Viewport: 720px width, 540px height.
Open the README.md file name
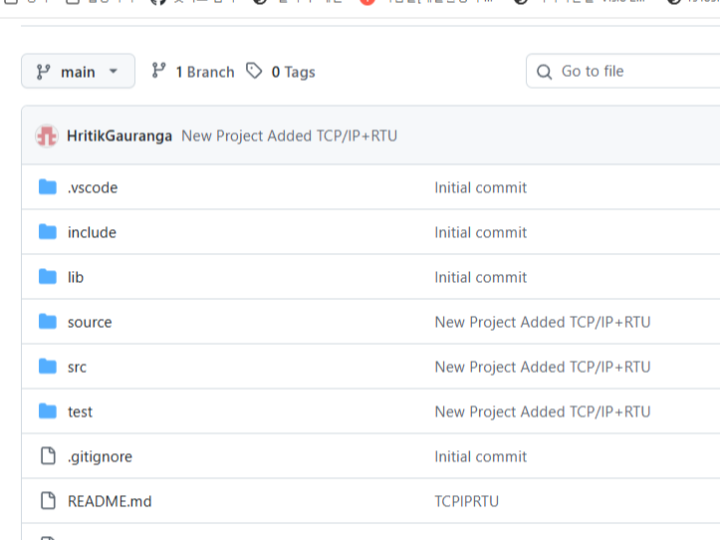pyautogui.click(x=109, y=501)
